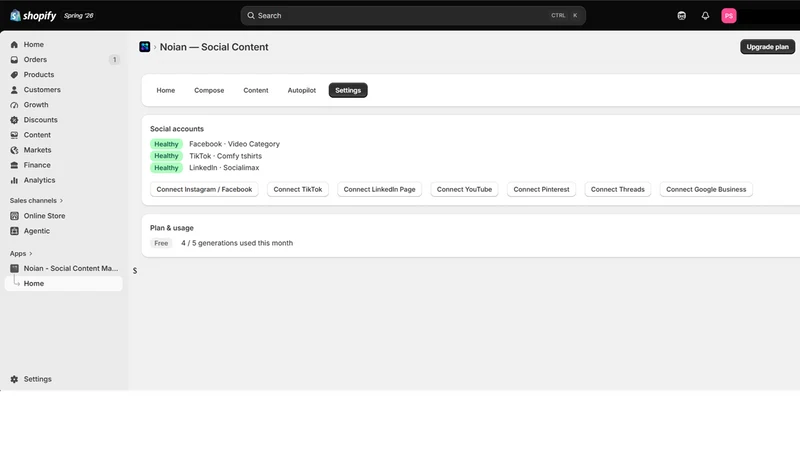Click the Analytics bar chart icon
The image size is (800, 450).
point(14,180)
